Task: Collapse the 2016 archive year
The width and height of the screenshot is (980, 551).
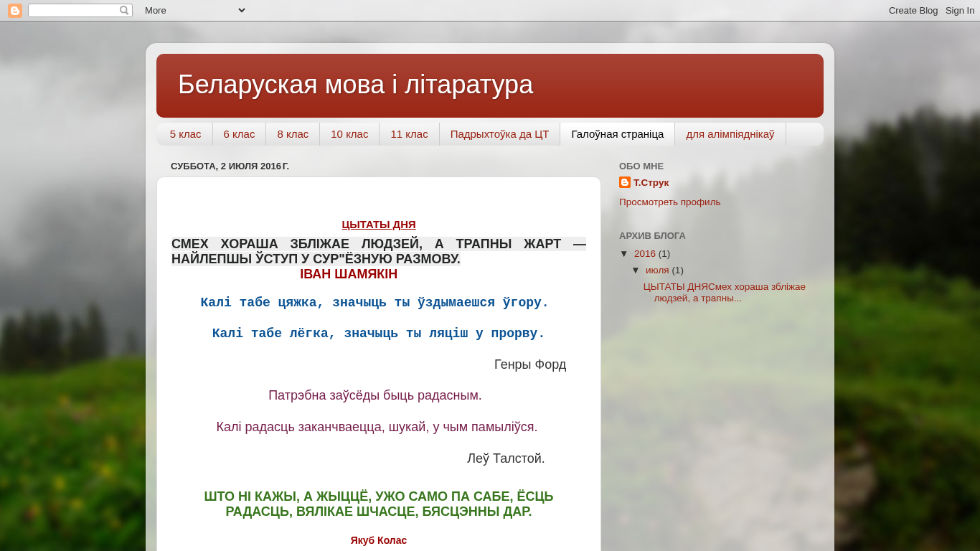Action: pyautogui.click(x=624, y=254)
